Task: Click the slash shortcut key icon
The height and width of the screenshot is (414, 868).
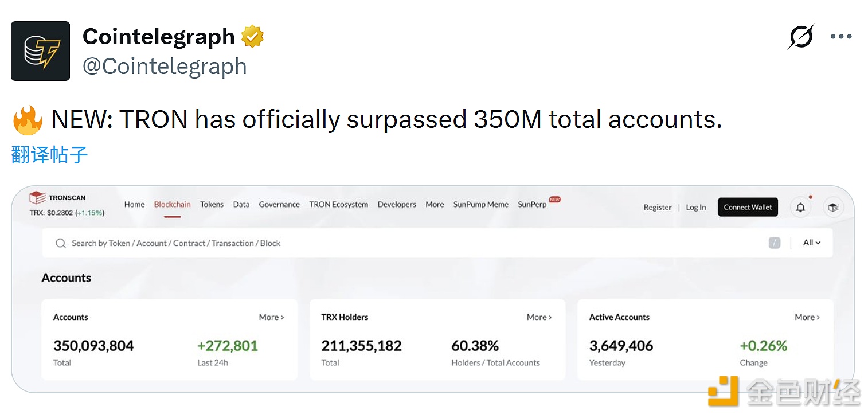Action: click(775, 243)
